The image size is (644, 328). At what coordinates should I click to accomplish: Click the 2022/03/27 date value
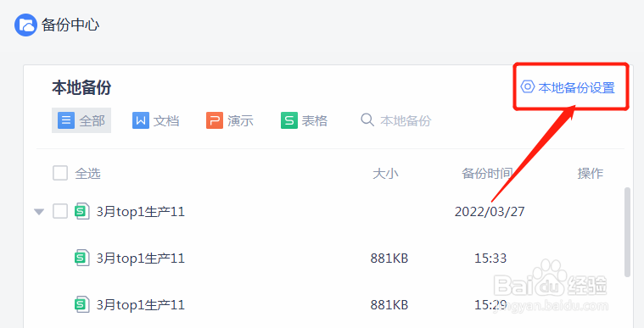point(490,211)
